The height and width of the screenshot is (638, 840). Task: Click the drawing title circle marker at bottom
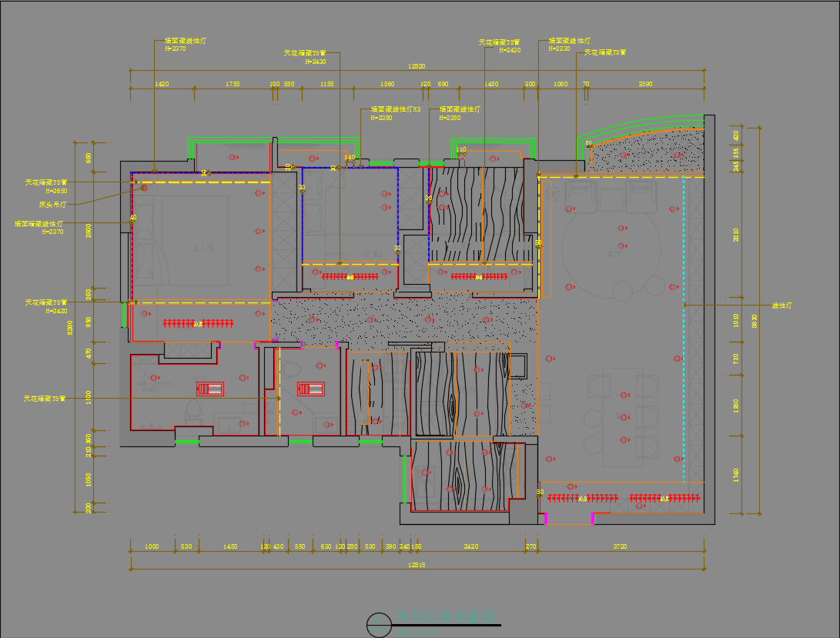point(379,624)
